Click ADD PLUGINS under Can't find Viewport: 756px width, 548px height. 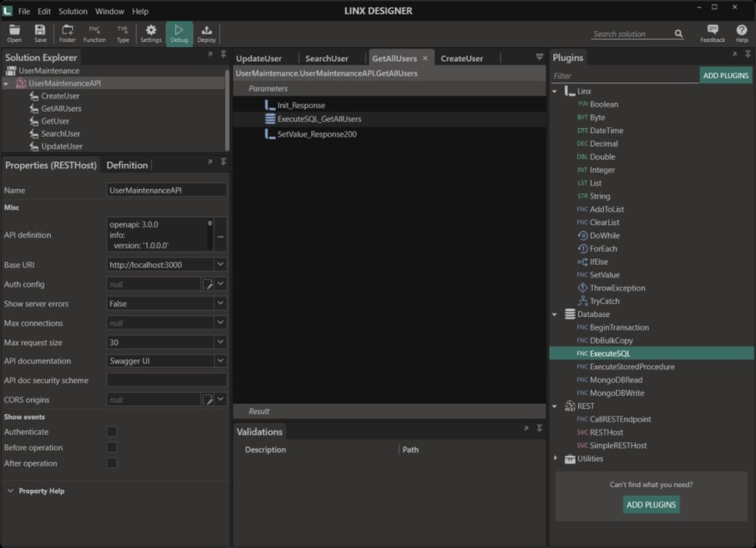(651, 504)
